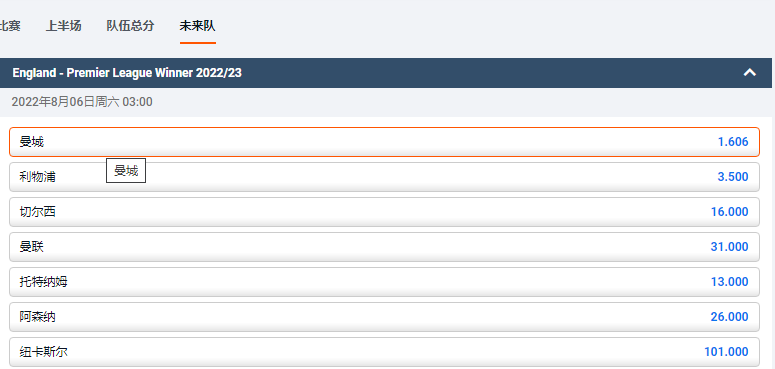
Task: Click odds 1.606 for 曼城
Action: pyautogui.click(x=733, y=142)
